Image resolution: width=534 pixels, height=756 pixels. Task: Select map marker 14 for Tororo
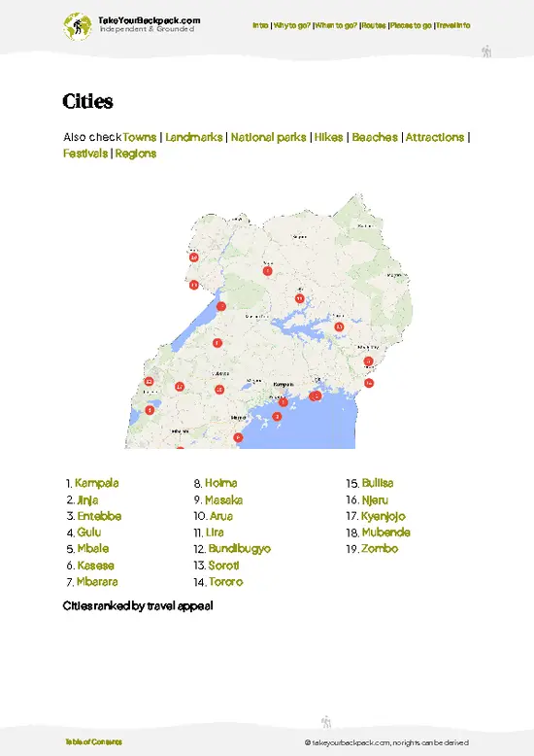tap(369, 383)
